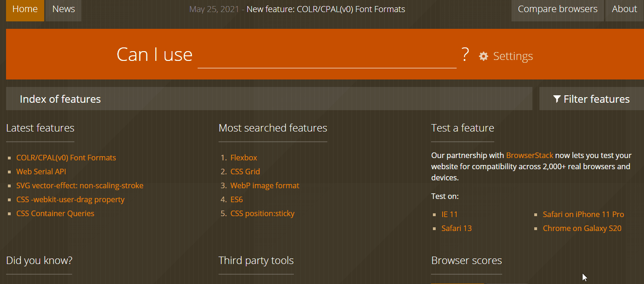Test on Safari 13 link
This screenshot has height=284, width=644.
click(x=457, y=228)
